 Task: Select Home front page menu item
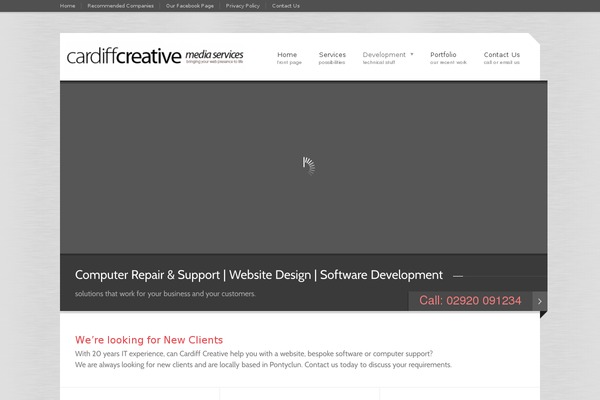pos(289,58)
